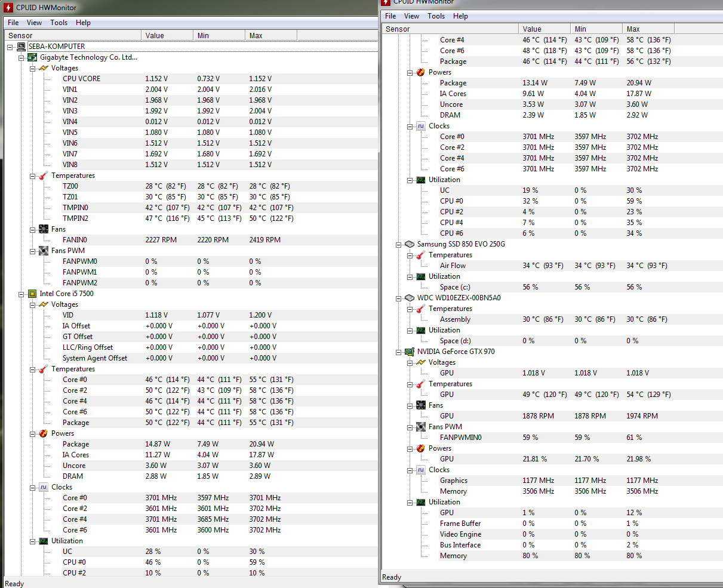Collapse the Clocks group containing Graphics and Memory

(410, 470)
